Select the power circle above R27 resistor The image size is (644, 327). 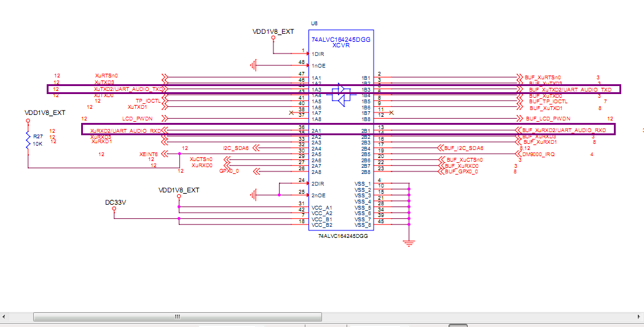click(x=28, y=120)
